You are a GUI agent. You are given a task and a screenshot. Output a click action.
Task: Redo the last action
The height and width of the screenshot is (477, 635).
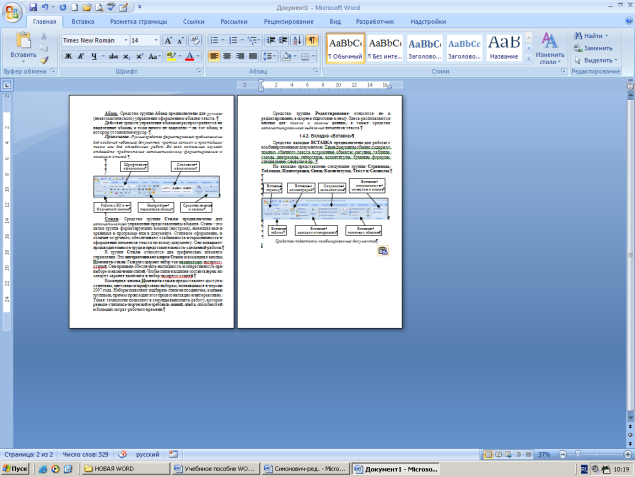[x=63, y=7]
